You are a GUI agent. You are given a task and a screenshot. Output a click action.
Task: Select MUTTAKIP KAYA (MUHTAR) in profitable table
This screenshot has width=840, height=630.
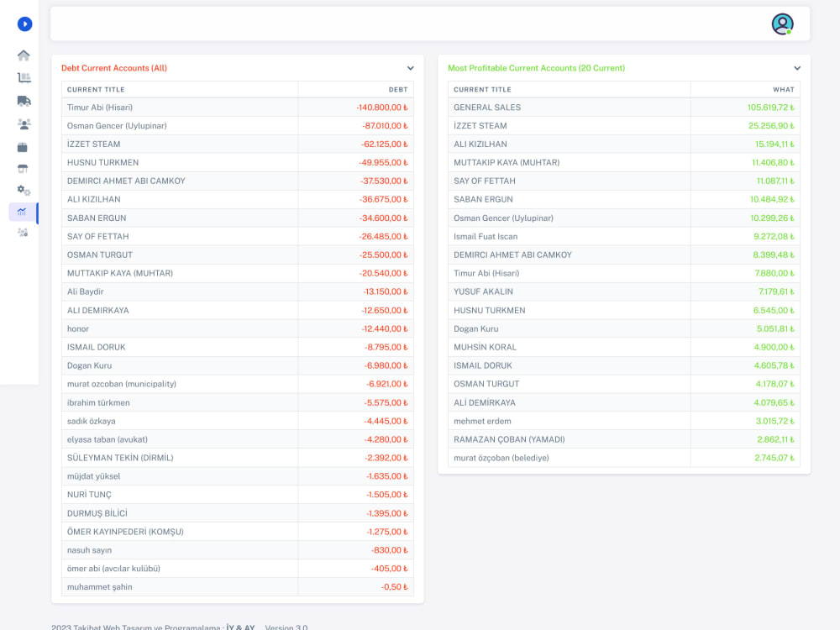624,162
